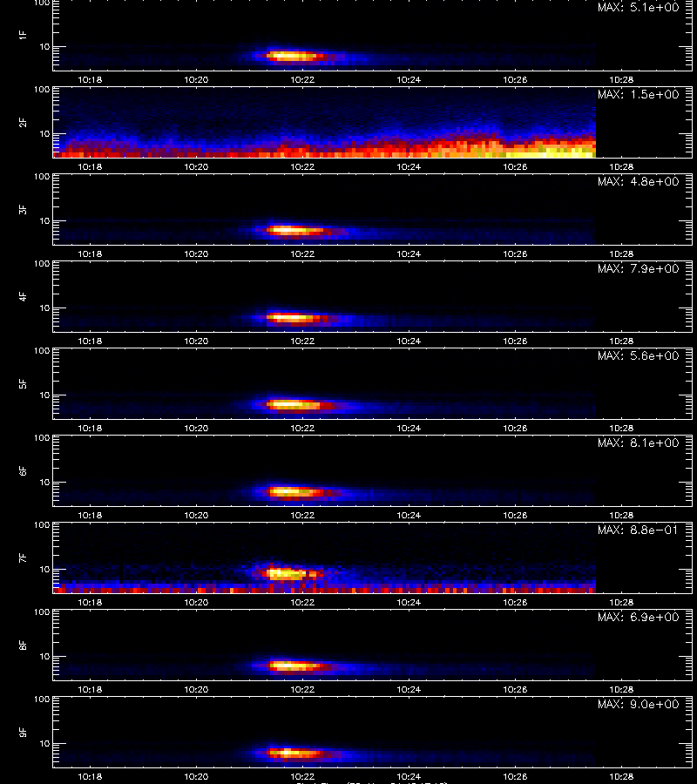Click the 10:28 time label under panel 9F
The image size is (697, 784).
621,776
